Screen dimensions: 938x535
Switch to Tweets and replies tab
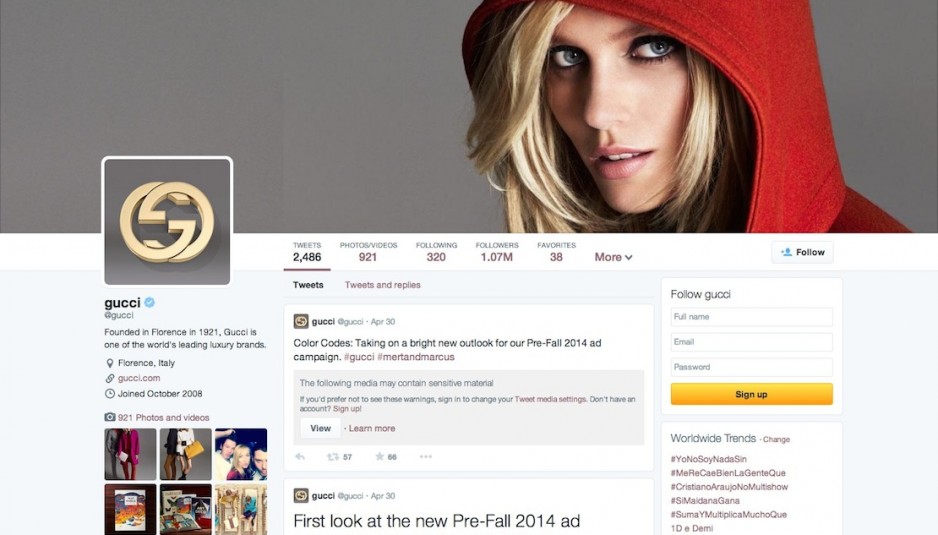coord(382,285)
